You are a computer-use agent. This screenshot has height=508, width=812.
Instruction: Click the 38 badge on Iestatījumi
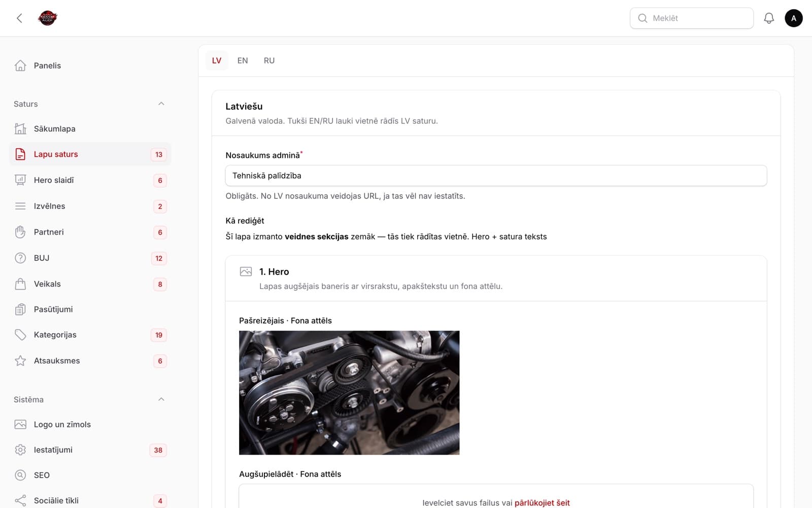coord(158,450)
